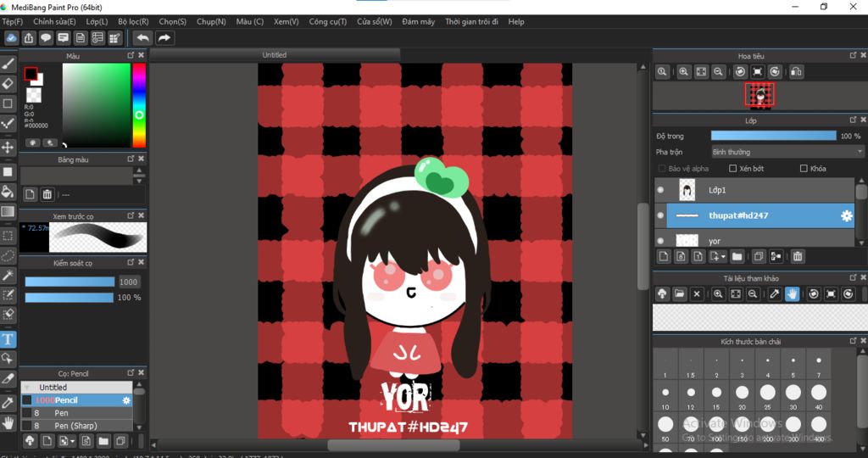Open the Tệp(F) menu
The image size is (868, 458).
point(12,21)
